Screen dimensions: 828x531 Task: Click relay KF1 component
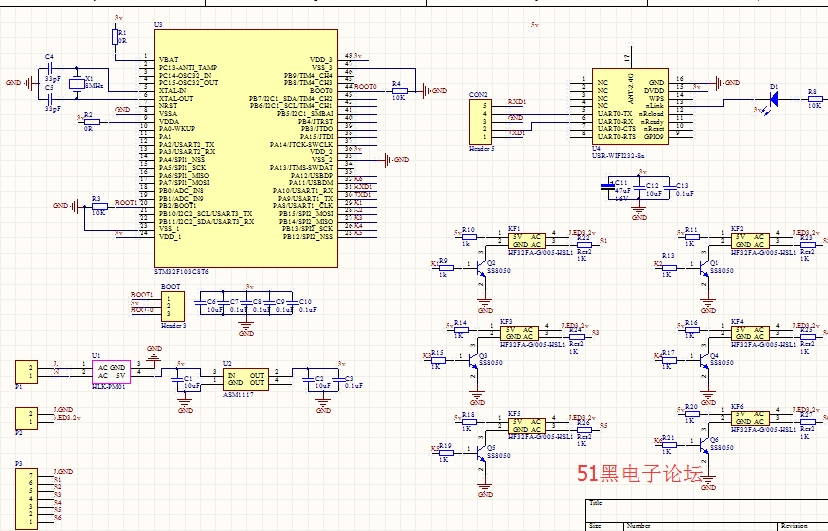click(x=527, y=241)
